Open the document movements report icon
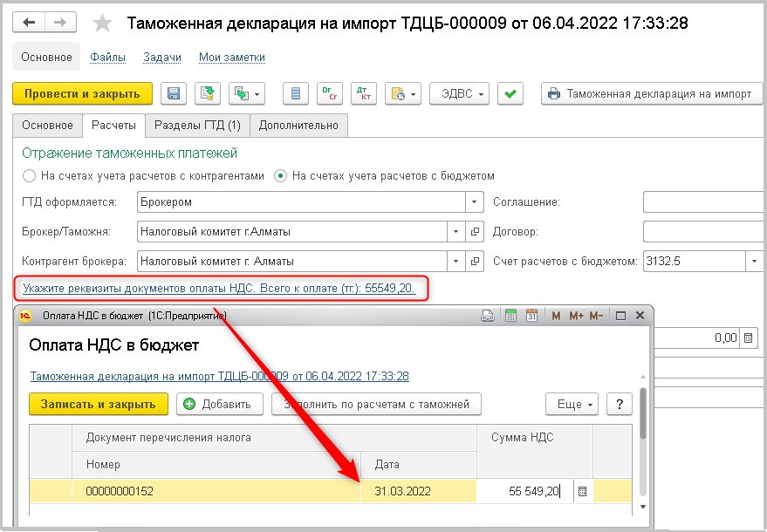 click(x=297, y=94)
